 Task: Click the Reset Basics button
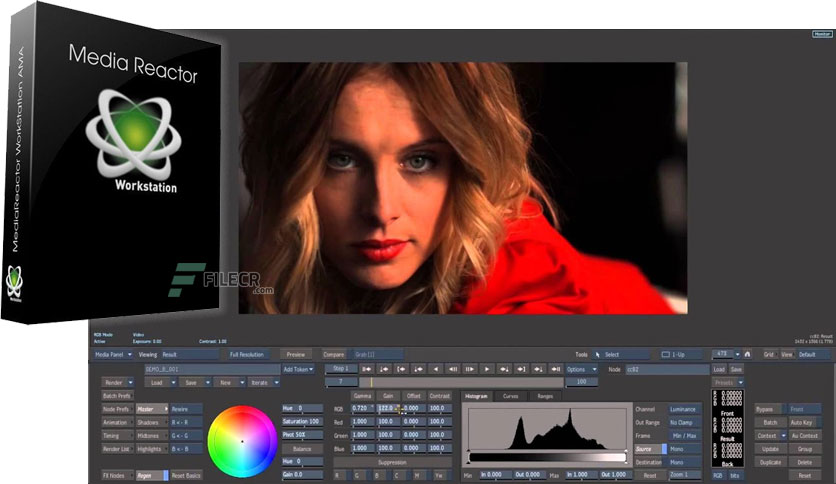(186, 475)
